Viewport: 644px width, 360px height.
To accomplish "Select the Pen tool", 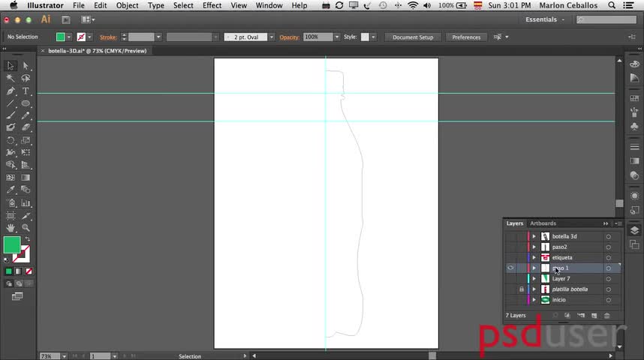I will [11, 91].
